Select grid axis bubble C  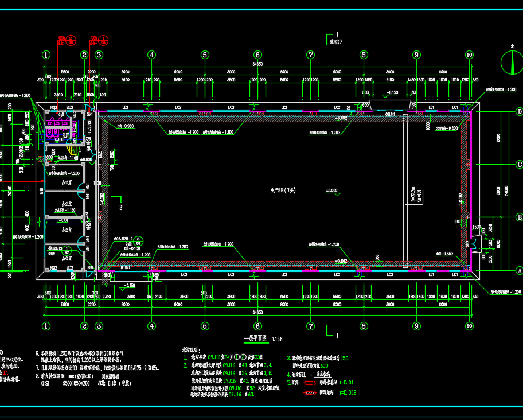click(520, 165)
